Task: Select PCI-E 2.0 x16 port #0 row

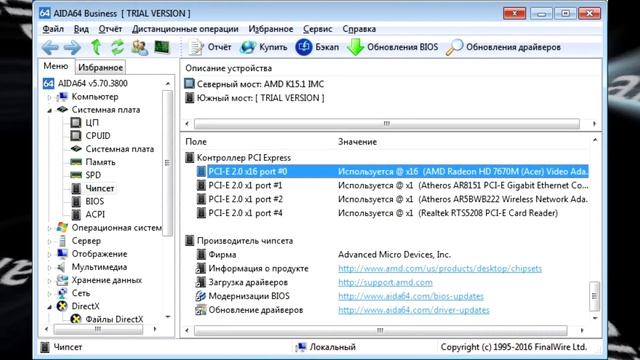Action: coord(392,171)
